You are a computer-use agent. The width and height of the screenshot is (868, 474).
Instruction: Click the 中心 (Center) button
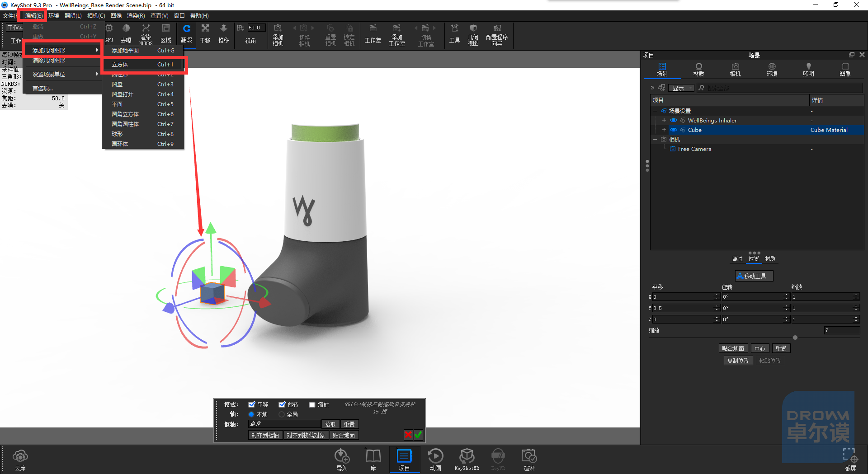[x=759, y=348]
